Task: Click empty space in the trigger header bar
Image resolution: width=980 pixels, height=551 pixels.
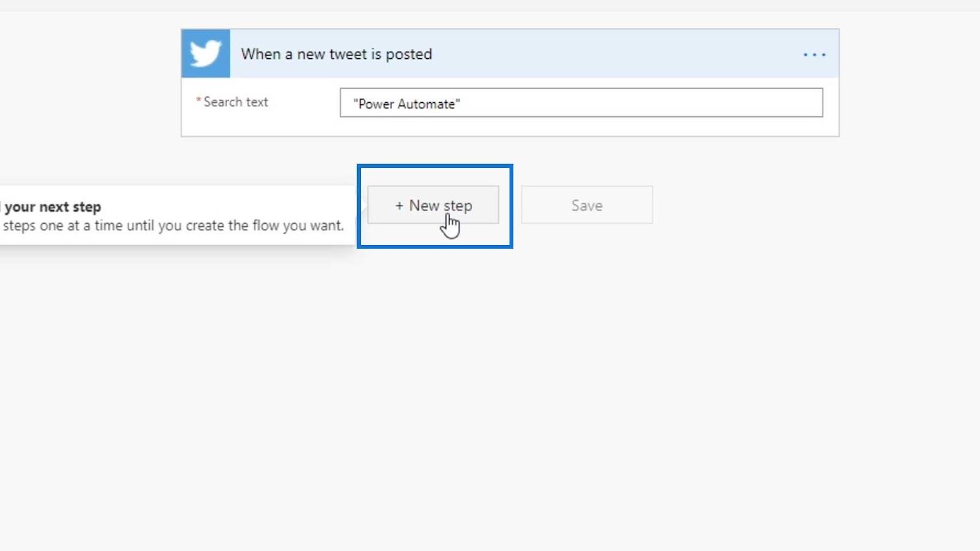Action: pyautogui.click(x=612, y=54)
